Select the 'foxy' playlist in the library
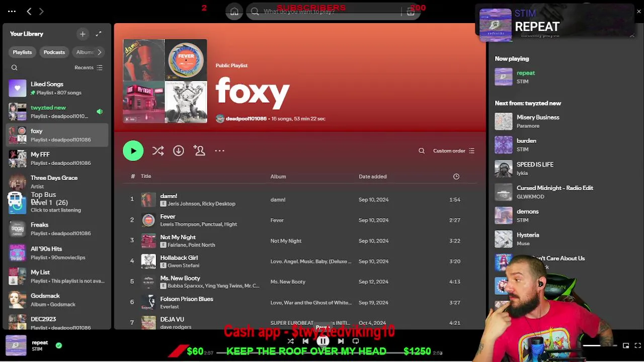Viewport: 644px width, 362px height. click(x=57, y=135)
